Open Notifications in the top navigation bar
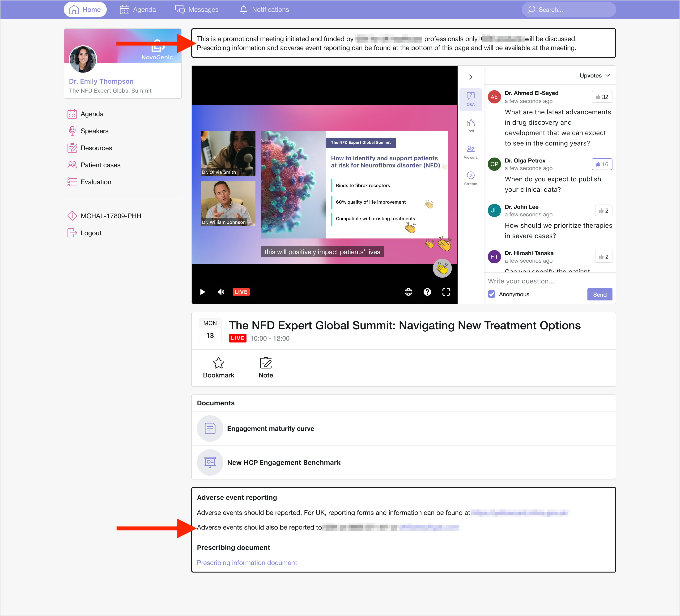This screenshot has height=616, width=680. [264, 9]
